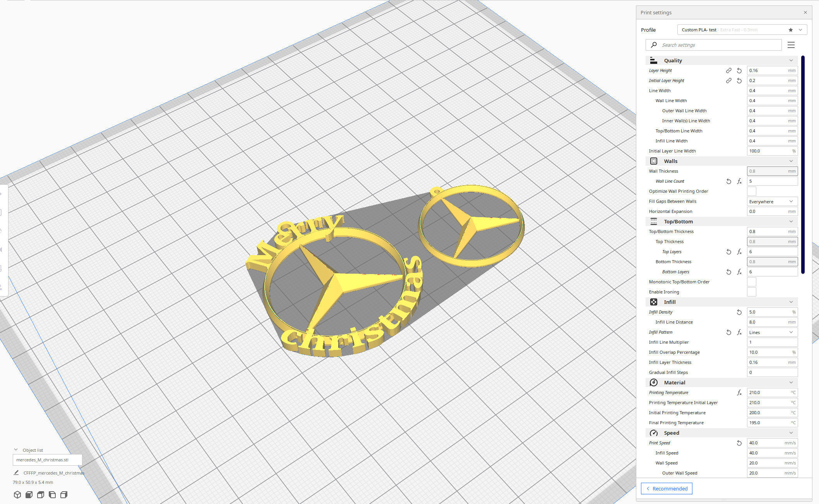Screen dimensions: 819x504
Task: Click the fx icon beside Infill Pattern
Action: click(x=739, y=332)
